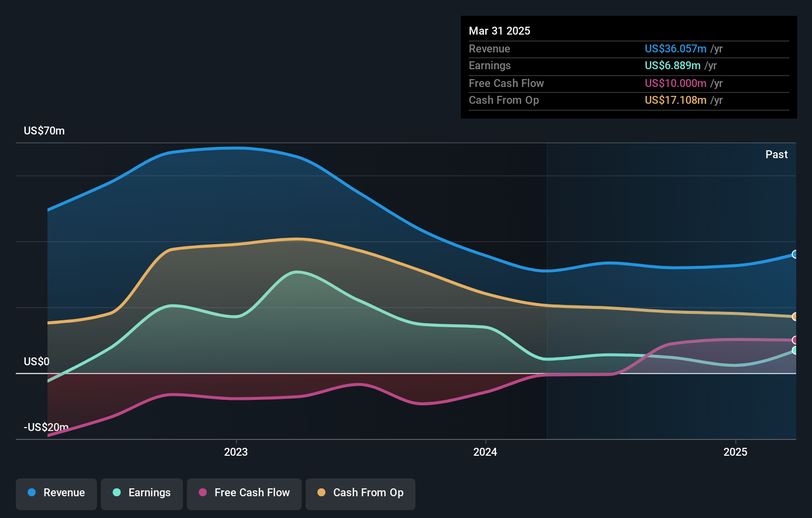Click the Past label in chart
This screenshot has width=812, height=518.
[776, 154]
